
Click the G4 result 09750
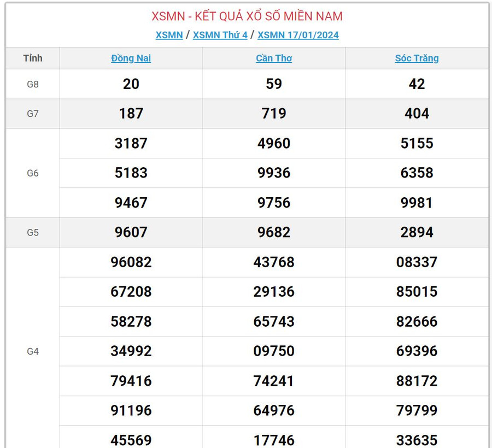click(274, 351)
